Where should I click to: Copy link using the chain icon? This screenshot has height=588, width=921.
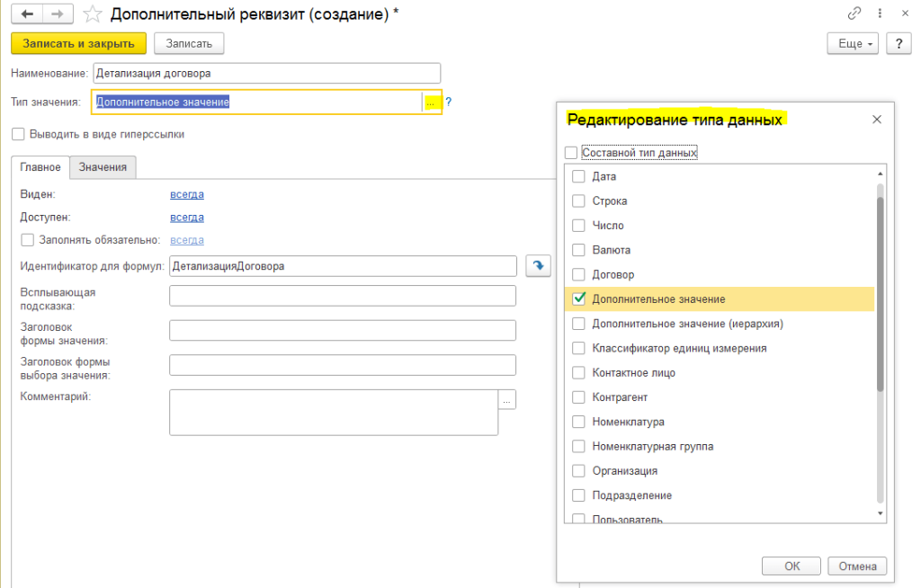pyautogui.click(x=854, y=13)
